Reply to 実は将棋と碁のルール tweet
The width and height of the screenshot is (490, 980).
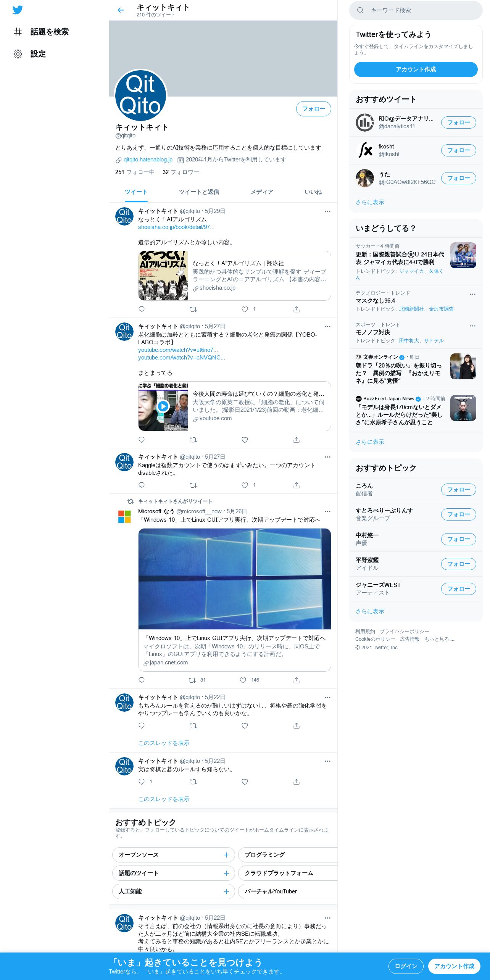[x=142, y=782]
